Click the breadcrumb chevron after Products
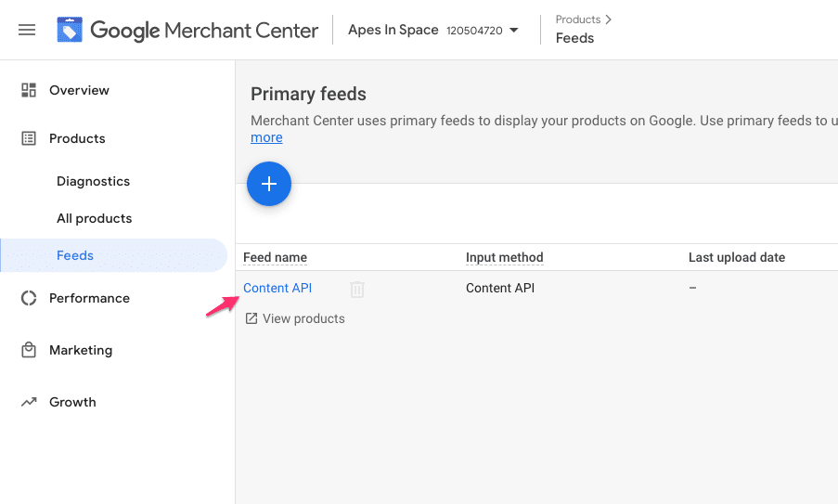This screenshot has height=504, width=838. click(608, 19)
